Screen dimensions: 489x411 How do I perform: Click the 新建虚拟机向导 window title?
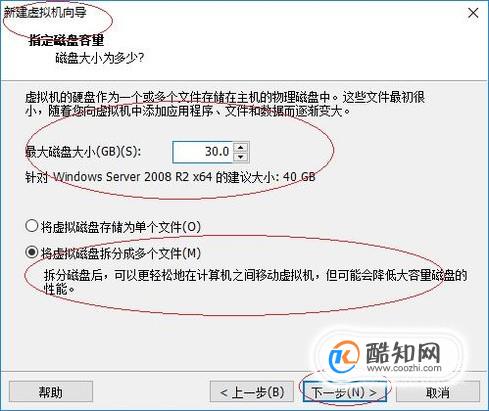[45, 13]
